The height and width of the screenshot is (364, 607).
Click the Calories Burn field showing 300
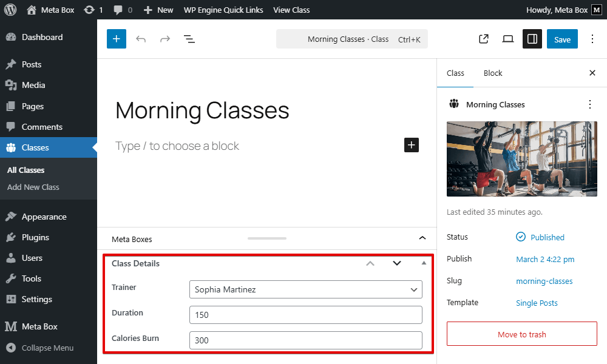coord(306,340)
